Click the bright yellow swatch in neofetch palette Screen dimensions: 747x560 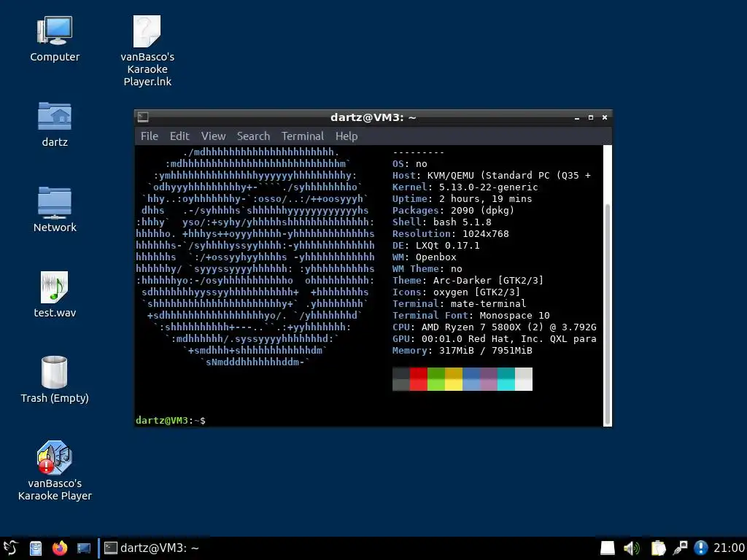454,385
